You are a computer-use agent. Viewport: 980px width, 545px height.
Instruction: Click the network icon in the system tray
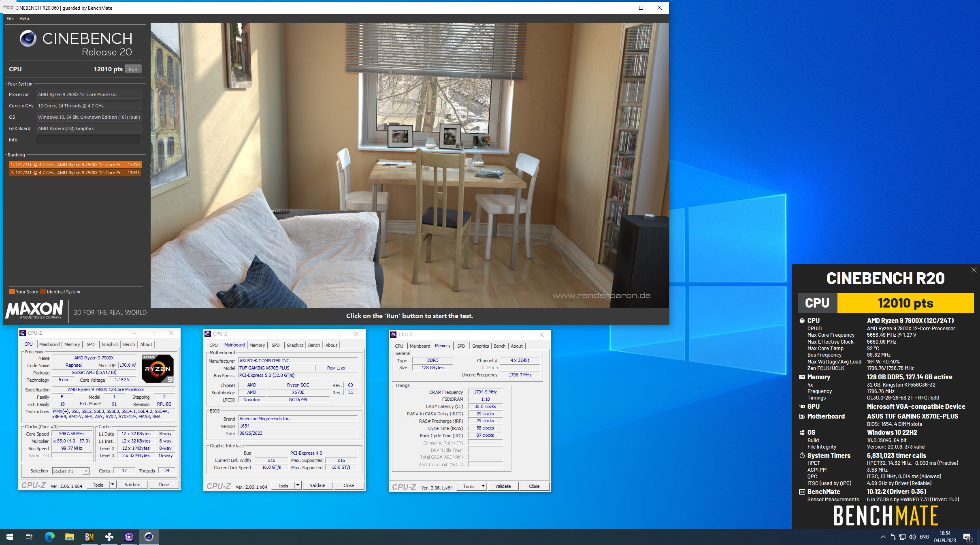click(x=903, y=537)
